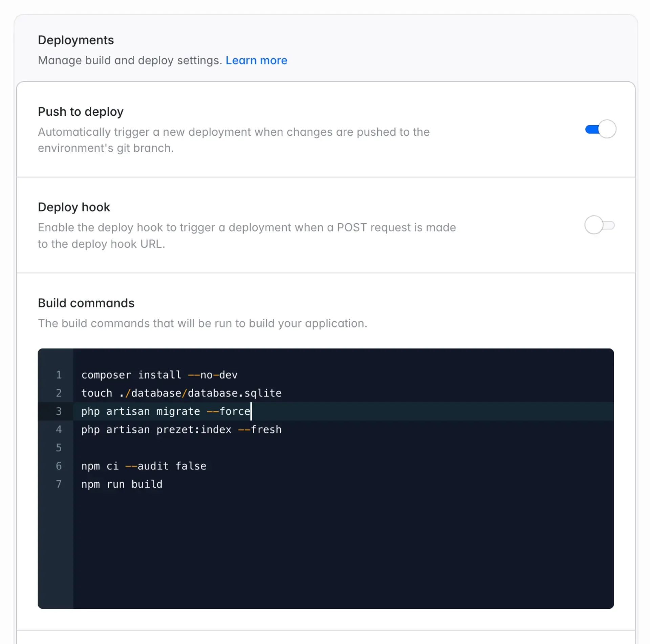Viewport: 650px width, 644px height.
Task: Click the touch database.sqlite line
Action: [x=181, y=393]
